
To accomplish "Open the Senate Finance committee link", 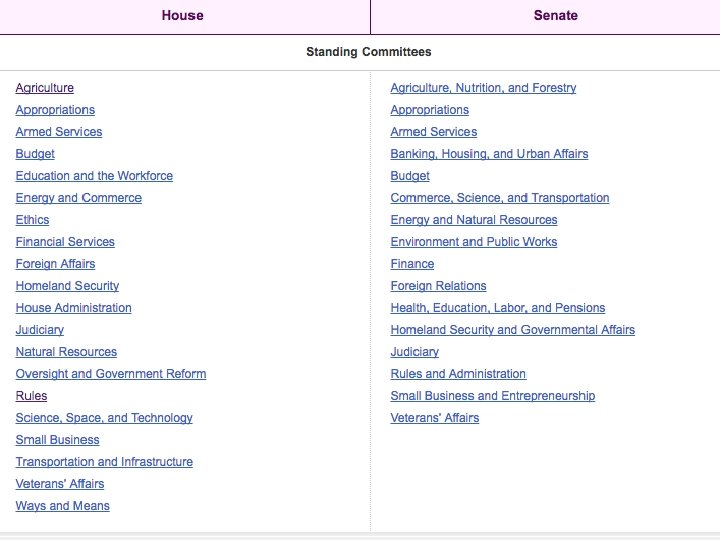I will point(412,264).
